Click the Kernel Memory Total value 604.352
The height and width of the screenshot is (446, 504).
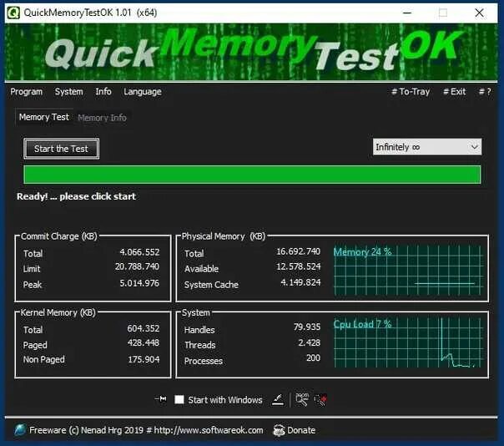144,328
